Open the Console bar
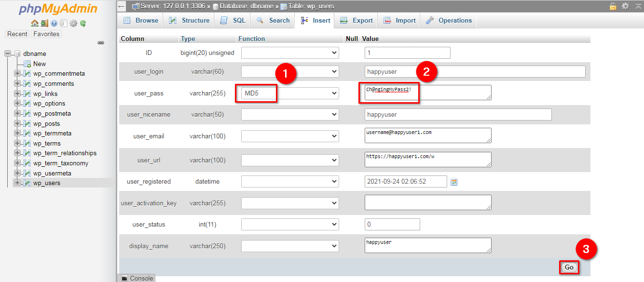This screenshot has height=282, width=644. point(137,278)
